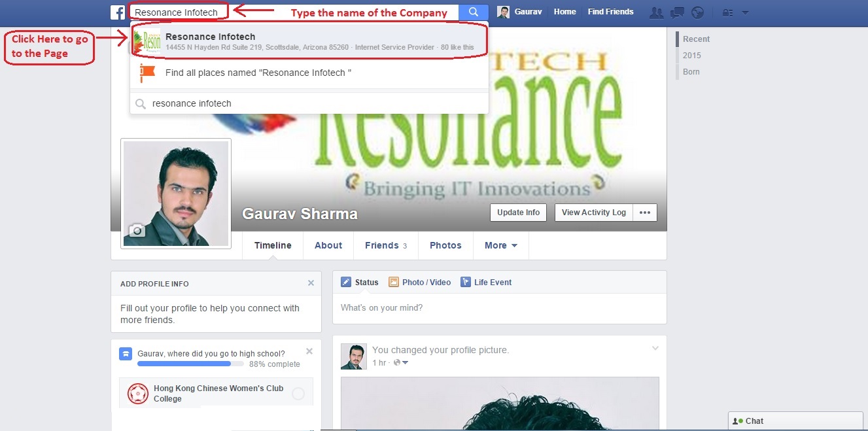Close the Add Profile Info card
868x431 pixels.
click(x=311, y=283)
